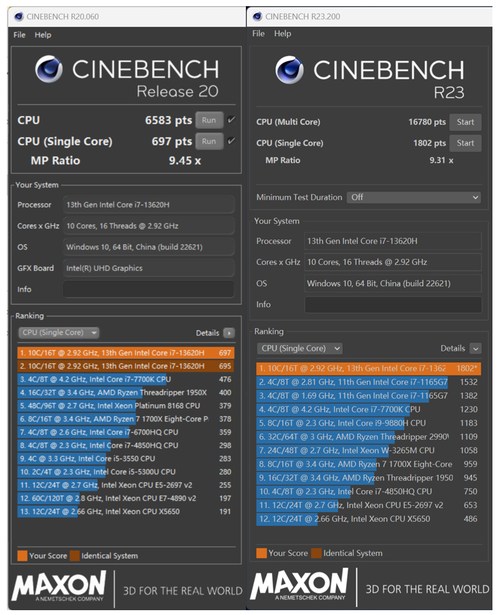Screen dimensions: 500x615
Task: Select R23 ranking row scoring 1382
Action: coord(369,396)
